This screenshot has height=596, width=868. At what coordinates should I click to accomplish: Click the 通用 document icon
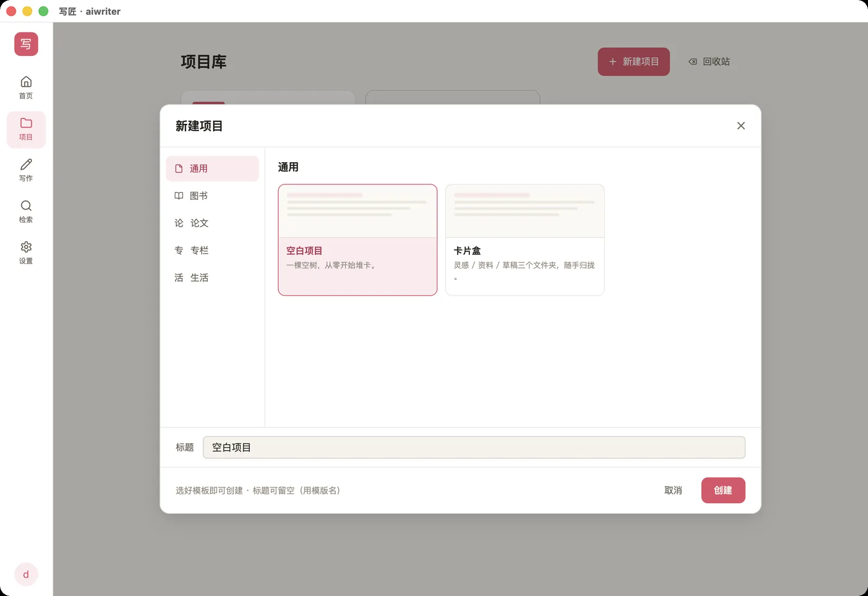pyautogui.click(x=179, y=169)
